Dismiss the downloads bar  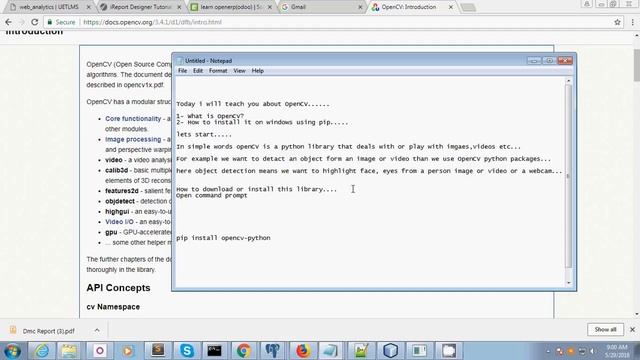pyautogui.click(x=632, y=329)
